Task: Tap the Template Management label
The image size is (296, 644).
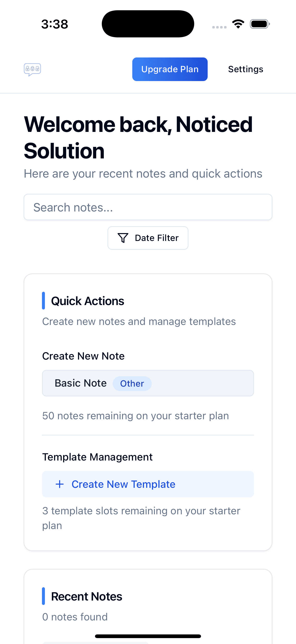Action: [x=97, y=457]
